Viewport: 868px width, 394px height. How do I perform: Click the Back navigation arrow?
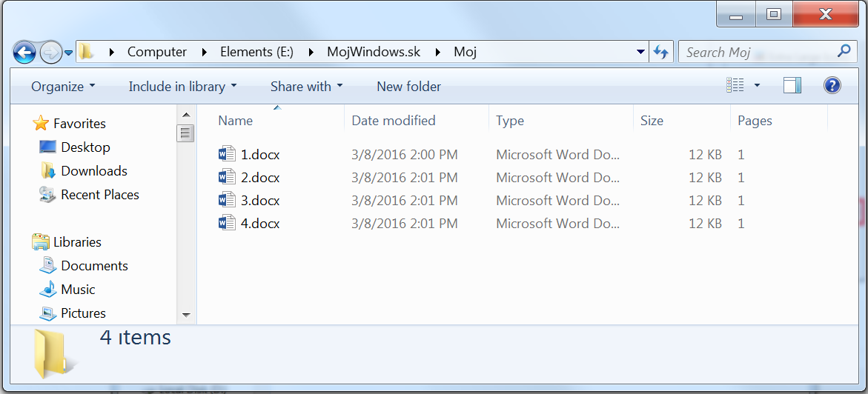pos(24,53)
